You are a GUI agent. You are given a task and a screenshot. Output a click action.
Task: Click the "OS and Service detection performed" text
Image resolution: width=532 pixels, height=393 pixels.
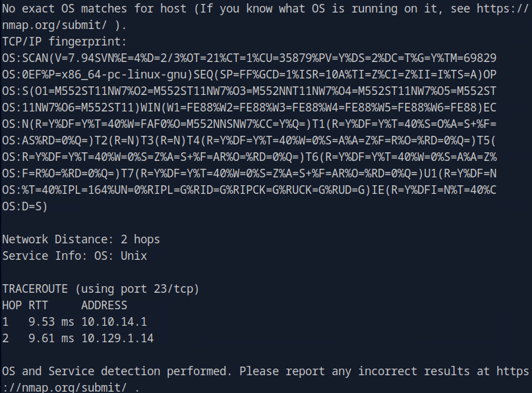click(x=117, y=371)
